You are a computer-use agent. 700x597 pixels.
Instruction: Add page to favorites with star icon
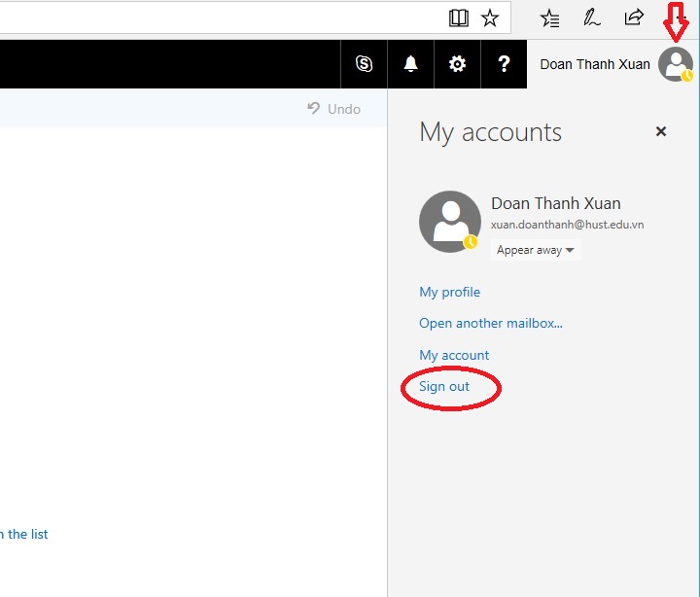[x=490, y=18]
